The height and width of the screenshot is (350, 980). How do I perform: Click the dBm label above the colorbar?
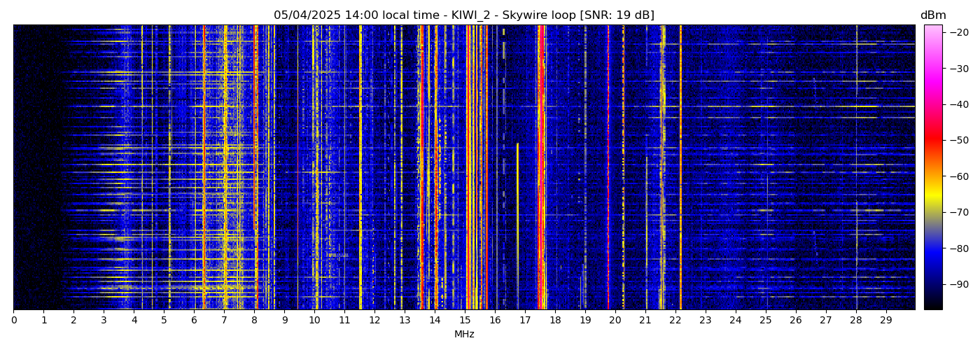[932, 15]
